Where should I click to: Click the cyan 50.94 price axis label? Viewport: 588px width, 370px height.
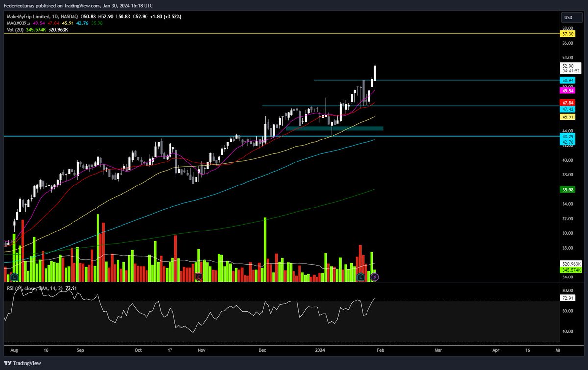coord(567,80)
